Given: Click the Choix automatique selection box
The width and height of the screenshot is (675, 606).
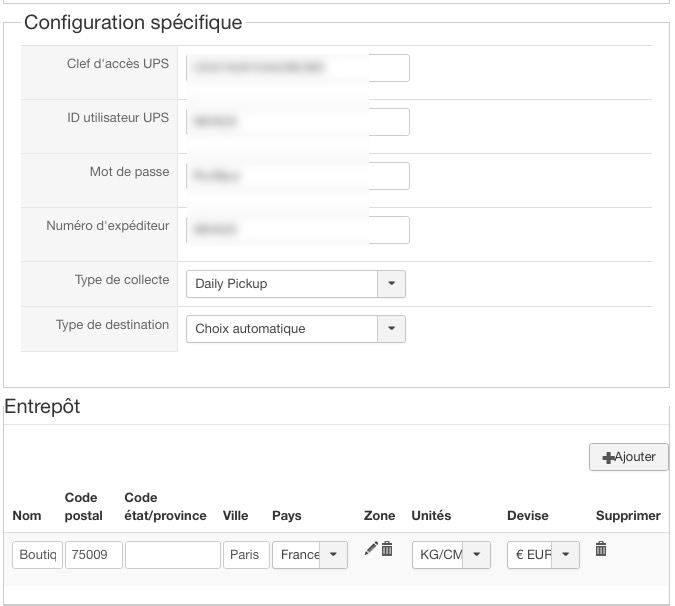Looking at the screenshot, I should tap(282, 329).
